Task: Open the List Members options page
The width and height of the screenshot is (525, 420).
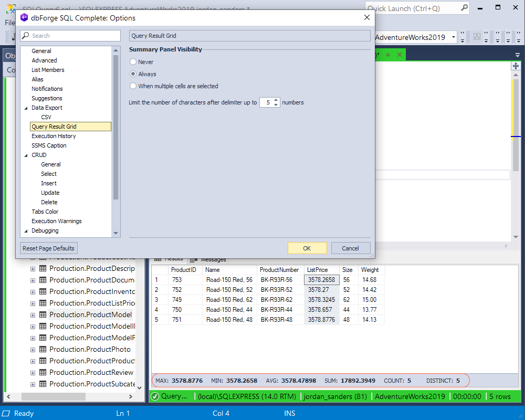Action: tap(48, 70)
